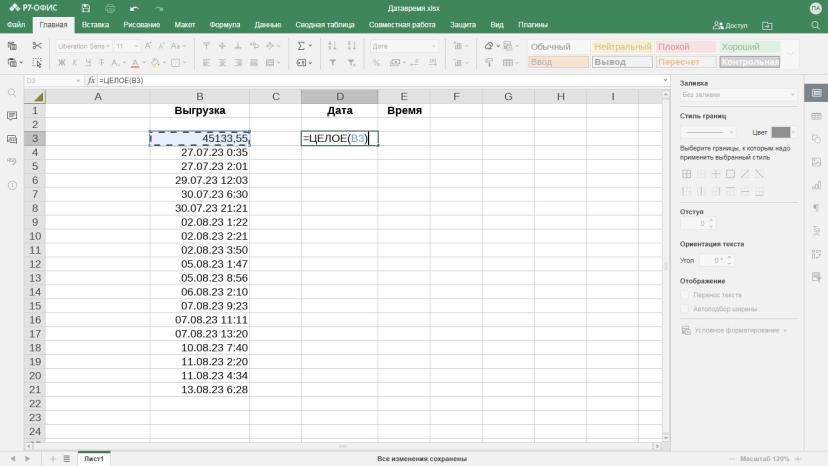Enable the Автоподбор ширины checkbox
The image size is (828, 466).
(x=685, y=309)
